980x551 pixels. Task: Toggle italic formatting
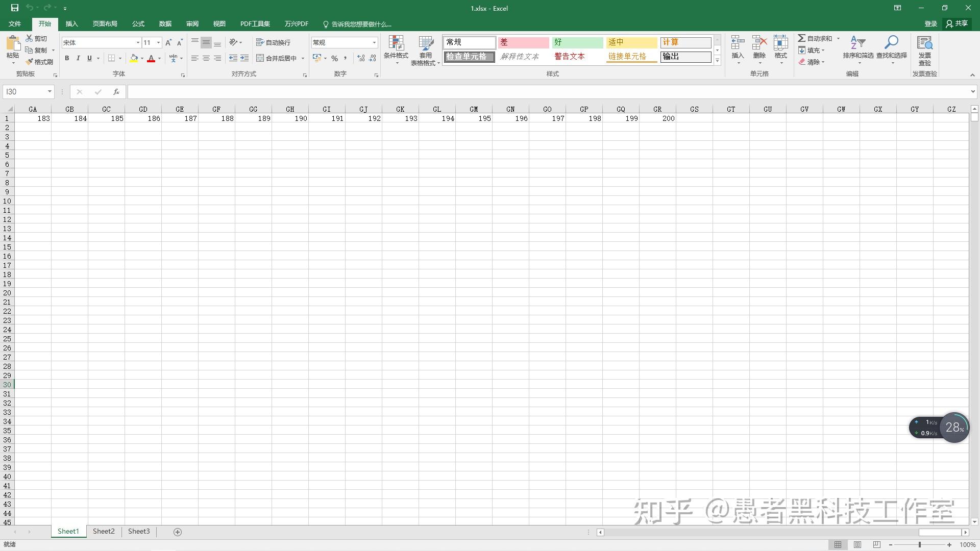coord(78,58)
